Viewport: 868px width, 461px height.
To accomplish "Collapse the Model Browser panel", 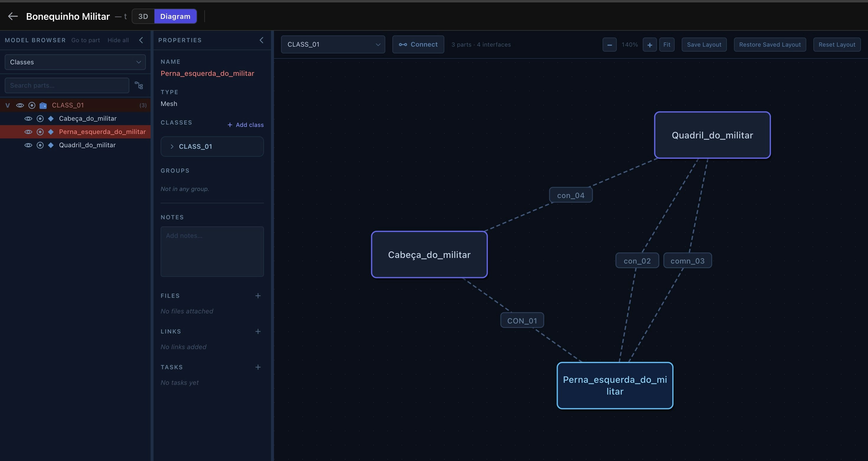I will click(x=141, y=40).
